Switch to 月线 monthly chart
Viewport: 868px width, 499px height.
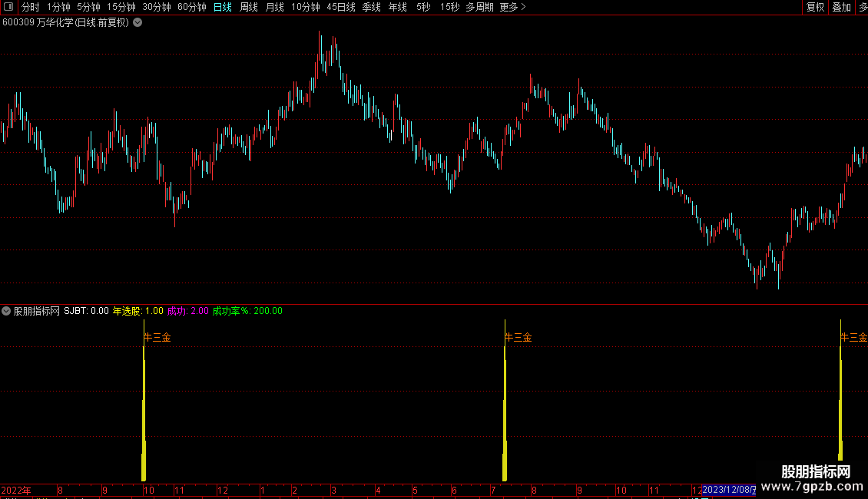(x=274, y=7)
